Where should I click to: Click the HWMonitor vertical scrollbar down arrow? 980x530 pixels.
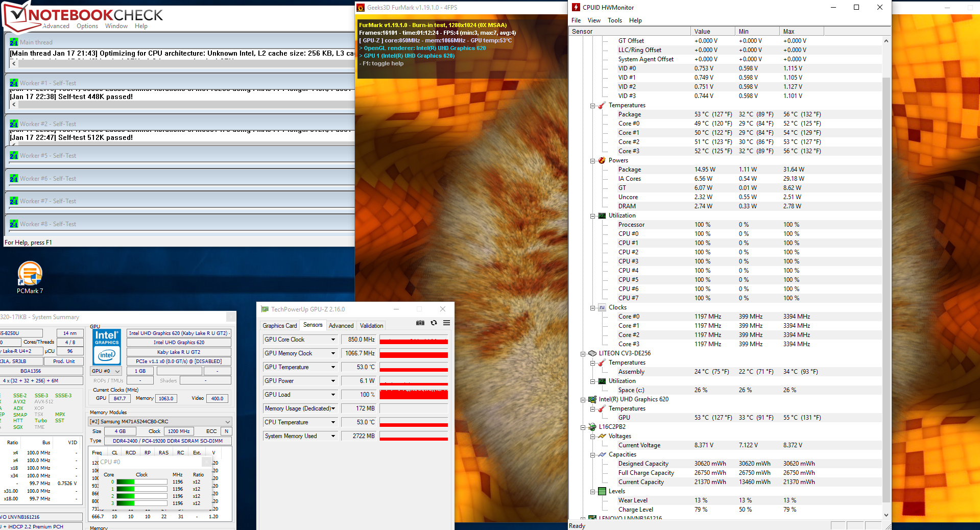(886, 515)
